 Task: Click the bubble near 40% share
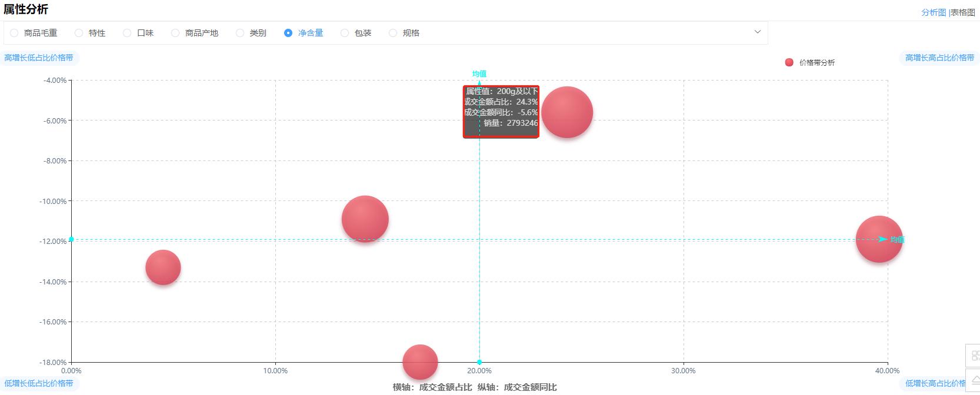coord(879,239)
